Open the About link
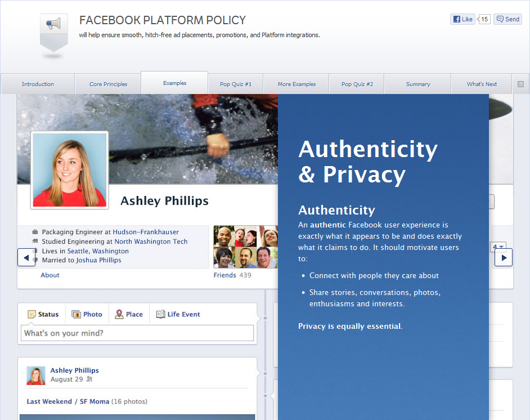Image resolution: width=530 pixels, height=420 pixels. tap(50, 275)
